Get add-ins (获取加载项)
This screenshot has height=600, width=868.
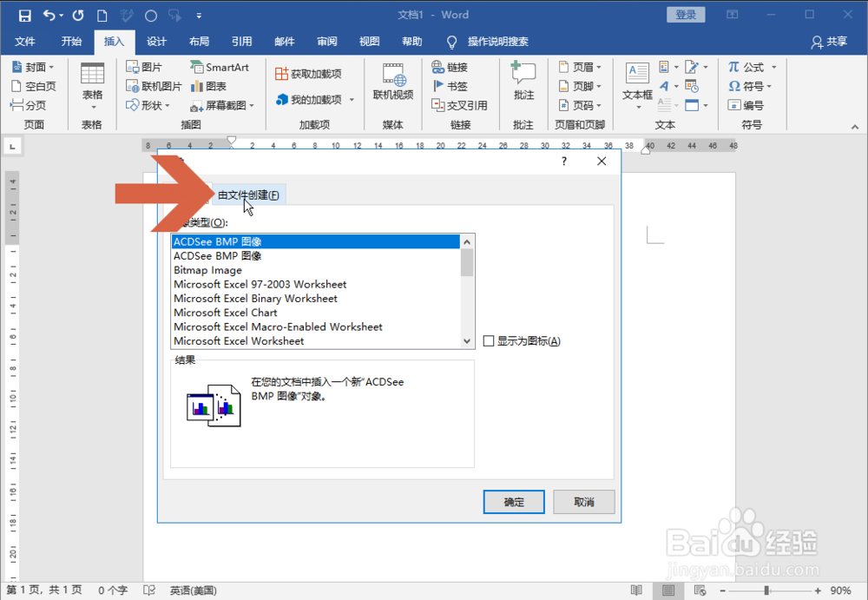click(x=308, y=74)
